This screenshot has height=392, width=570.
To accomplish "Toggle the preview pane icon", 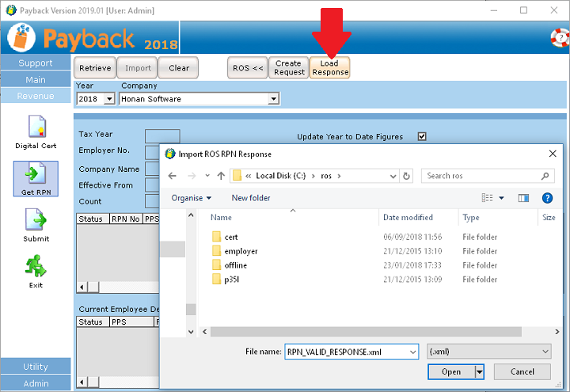I will coord(523,198).
